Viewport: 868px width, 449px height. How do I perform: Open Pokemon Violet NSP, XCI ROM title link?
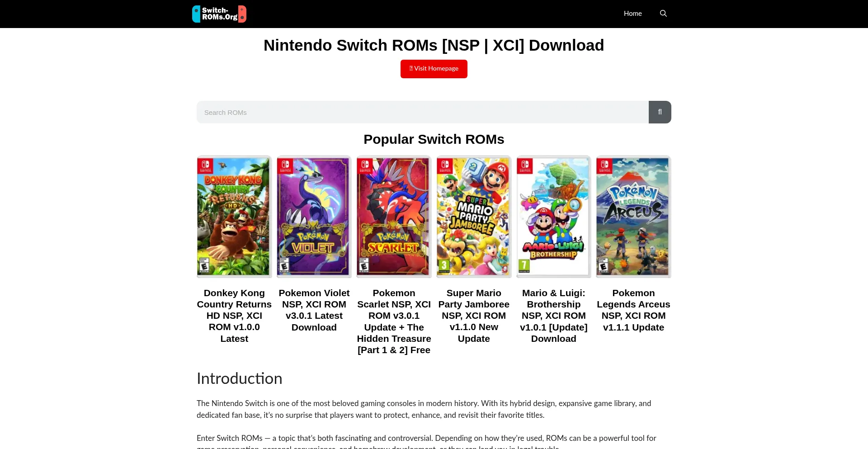314,310
